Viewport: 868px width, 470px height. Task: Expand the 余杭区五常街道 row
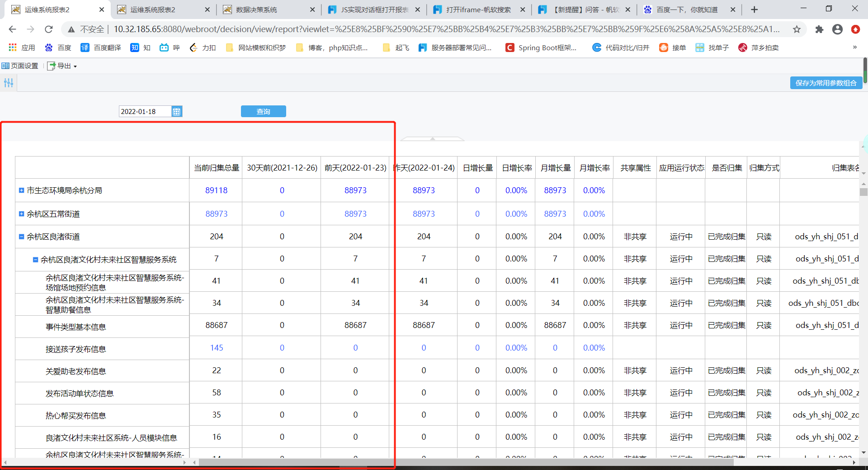[x=21, y=214]
